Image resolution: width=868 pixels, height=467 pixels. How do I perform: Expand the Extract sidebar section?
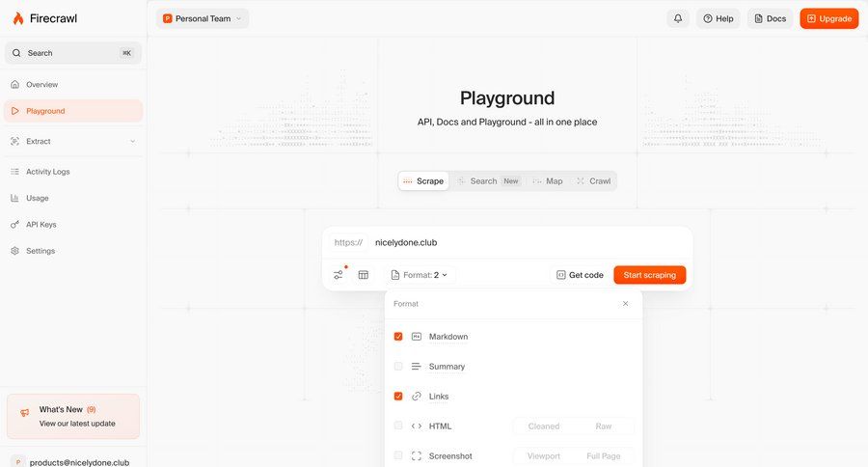(x=132, y=142)
